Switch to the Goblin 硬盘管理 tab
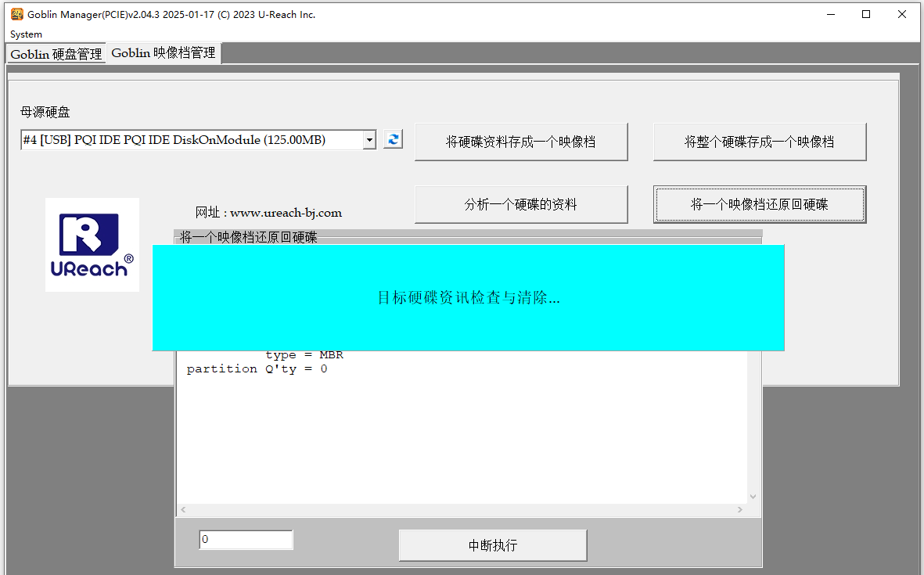Viewport: 924px width, 575px height. pos(56,54)
